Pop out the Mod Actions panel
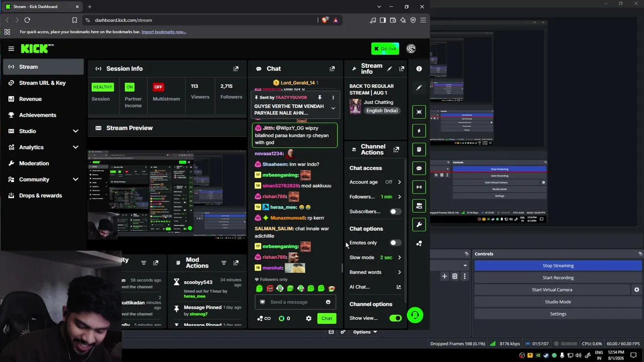644x362 pixels. [x=236, y=263]
